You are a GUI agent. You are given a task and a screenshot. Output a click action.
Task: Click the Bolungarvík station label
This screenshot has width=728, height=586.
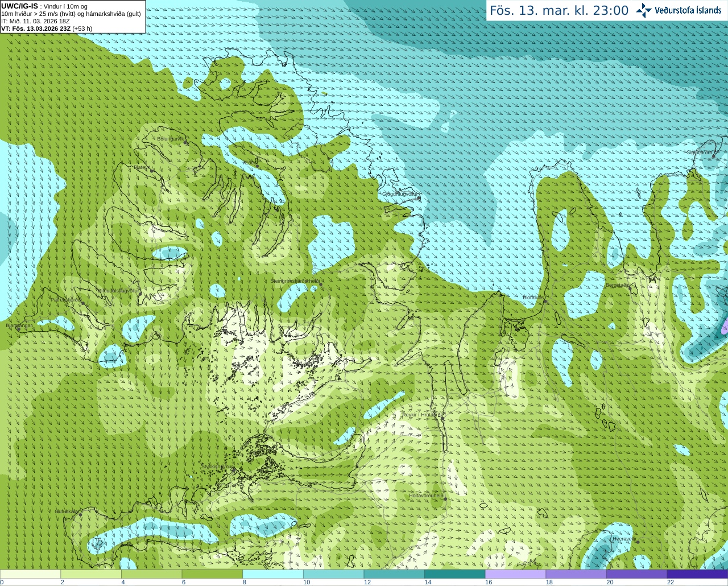(169, 139)
